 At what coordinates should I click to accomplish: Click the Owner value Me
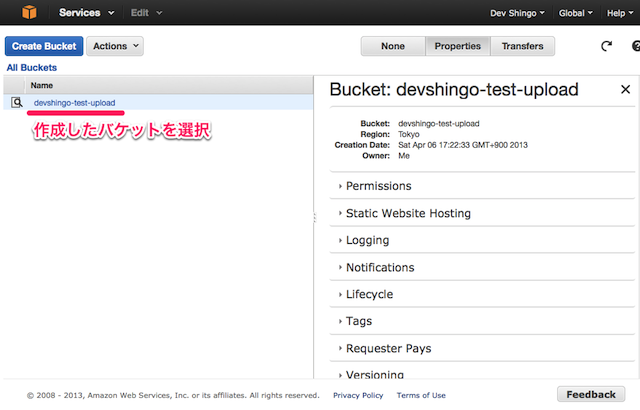click(404, 156)
